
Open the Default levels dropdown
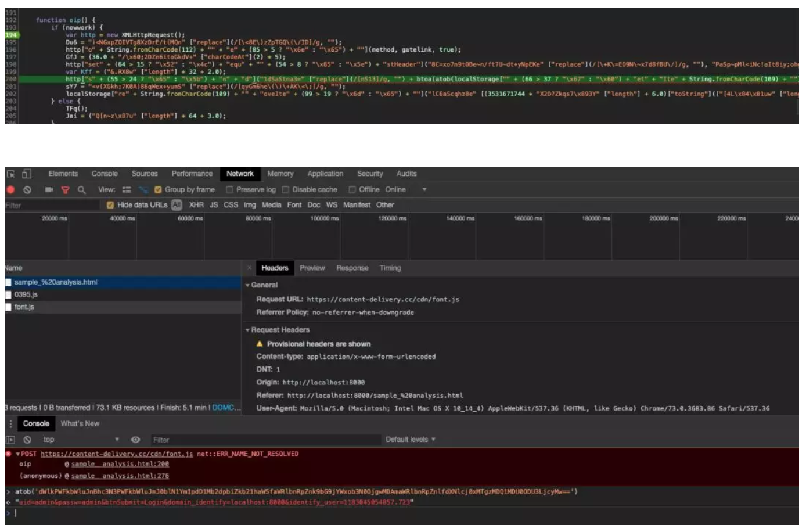[x=411, y=440]
